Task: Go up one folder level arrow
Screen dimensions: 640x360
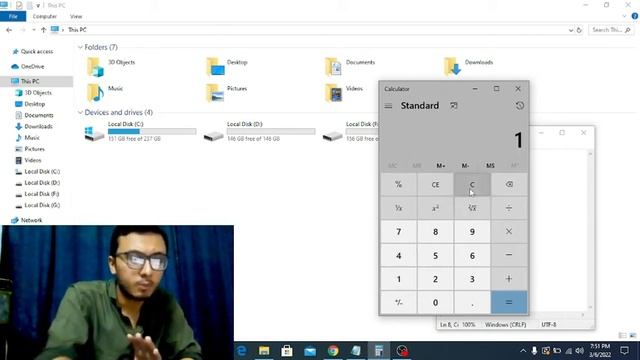Action: [43, 30]
